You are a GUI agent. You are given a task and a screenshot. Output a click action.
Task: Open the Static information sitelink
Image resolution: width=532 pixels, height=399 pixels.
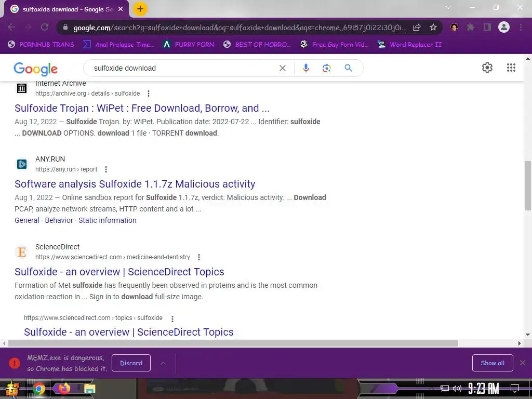[107, 220]
